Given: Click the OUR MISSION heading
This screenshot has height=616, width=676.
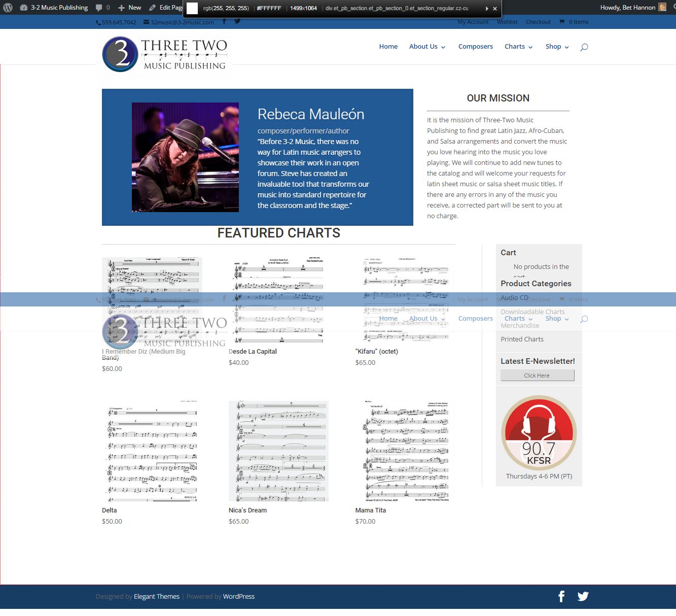Looking at the screenshot, I should pos(498,98).
